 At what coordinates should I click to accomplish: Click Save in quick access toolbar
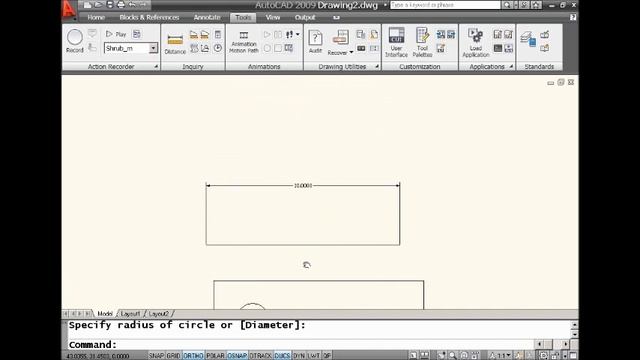110,5
